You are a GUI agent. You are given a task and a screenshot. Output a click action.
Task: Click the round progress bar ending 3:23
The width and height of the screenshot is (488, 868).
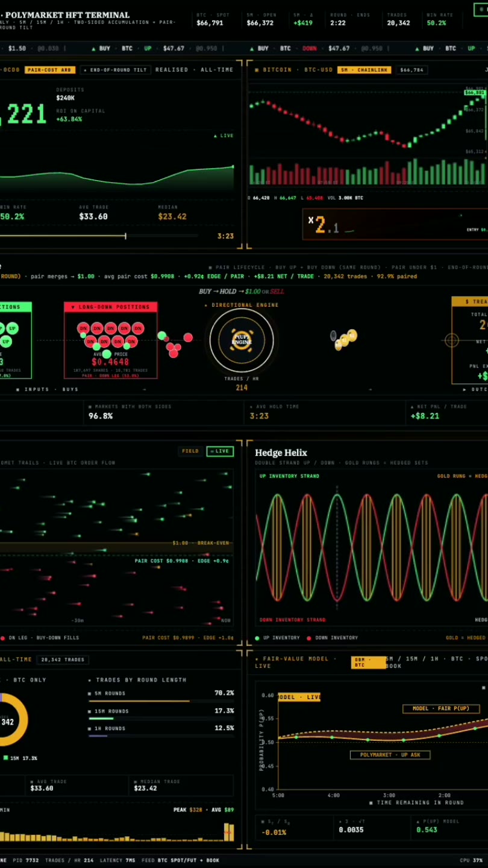[99, 236]
